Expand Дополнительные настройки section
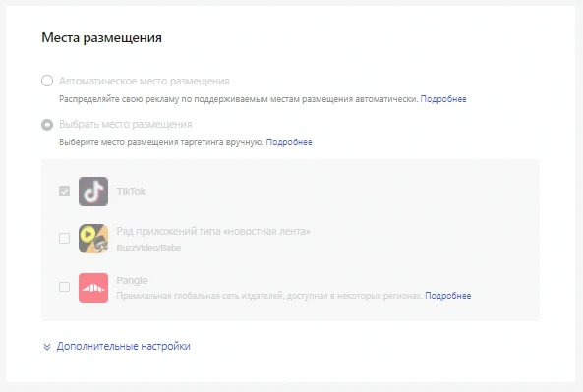Image resolution: width=583 pixels, height=392 pixels. coord(124,346)
